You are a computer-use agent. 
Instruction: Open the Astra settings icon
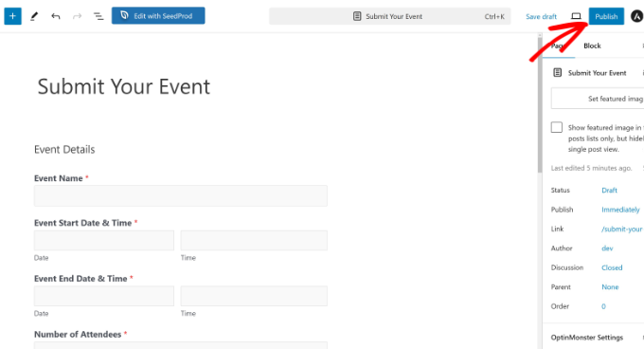(x=636, y=16)
